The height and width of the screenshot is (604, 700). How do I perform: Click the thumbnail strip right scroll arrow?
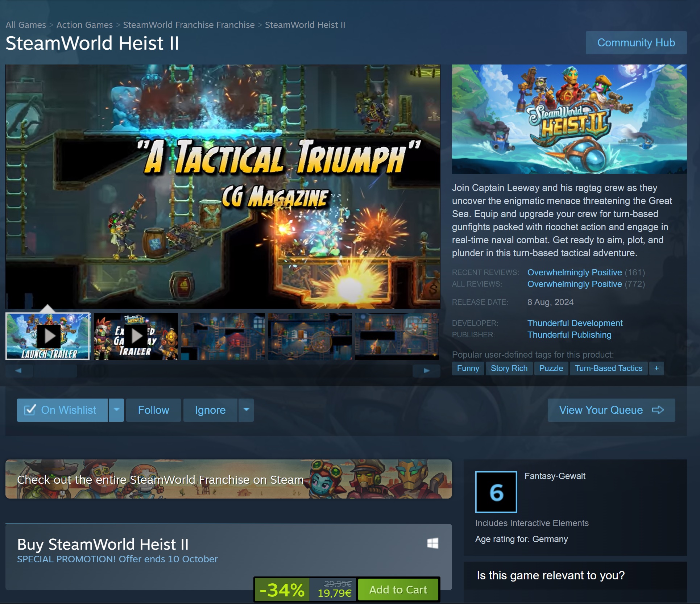(426, 371)
